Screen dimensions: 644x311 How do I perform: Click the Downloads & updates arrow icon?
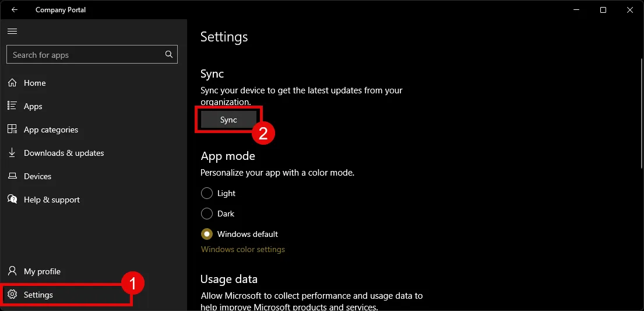[12, 153]
